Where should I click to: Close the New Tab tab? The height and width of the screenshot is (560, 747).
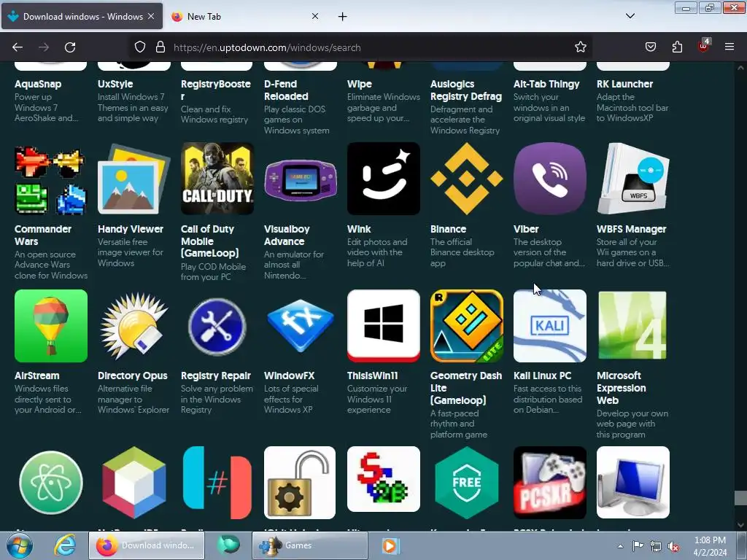tap(315, 16)
